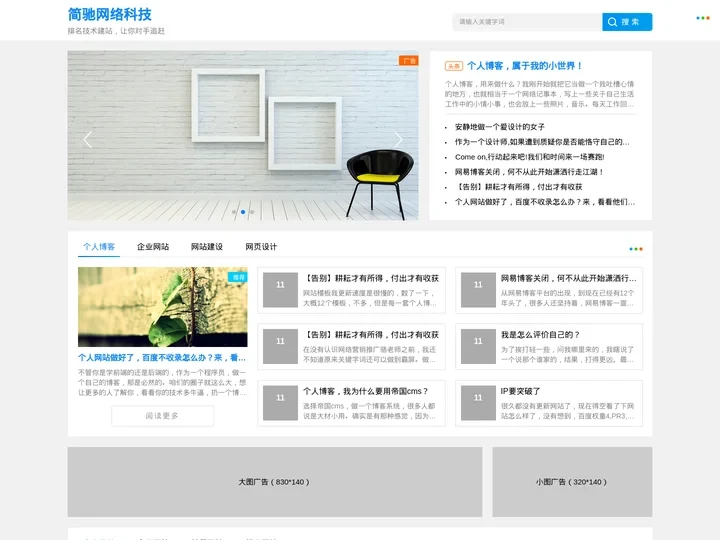The image size is (720, 540).
Task: Click the 阅读更多 button
Action: tap(163, 416)
